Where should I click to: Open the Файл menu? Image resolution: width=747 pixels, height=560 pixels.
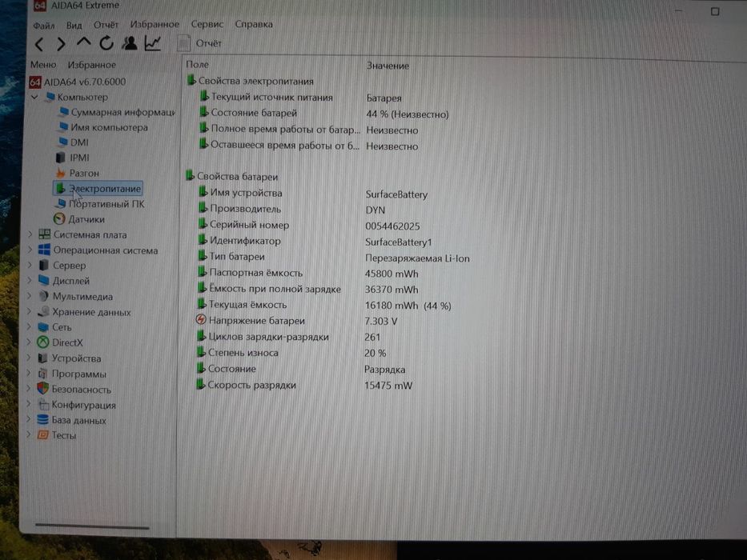click(44, 26)
